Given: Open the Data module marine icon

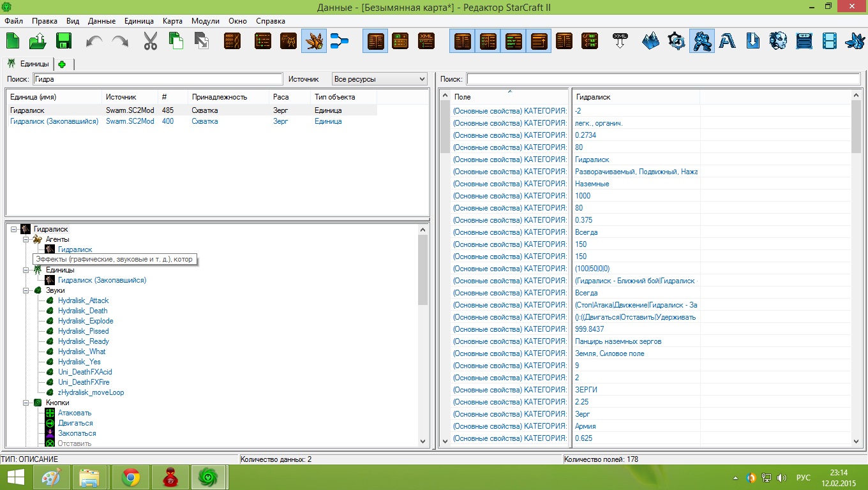Looking at the screenshot, I should pyautogui.click(x=702, y=41).
